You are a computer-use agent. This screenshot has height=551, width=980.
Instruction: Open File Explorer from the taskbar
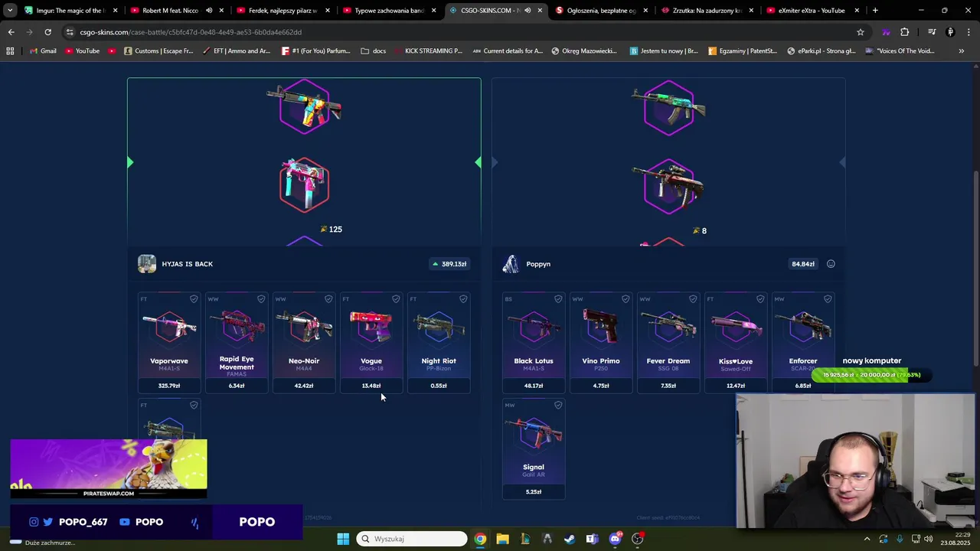pos(502,539)
